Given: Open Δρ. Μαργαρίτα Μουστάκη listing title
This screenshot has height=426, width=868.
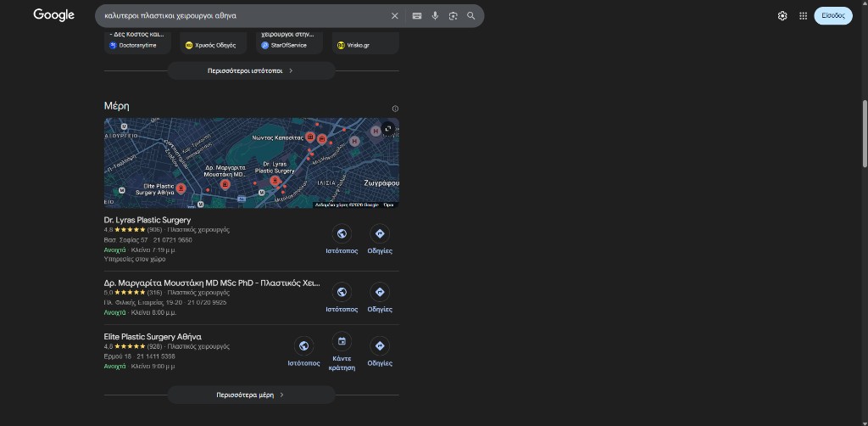Looking at the screenshot, I should click(212, 283).
